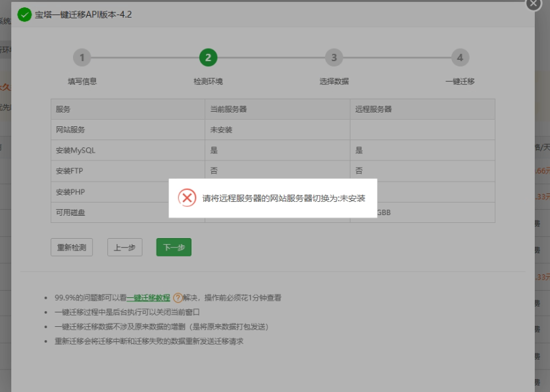Click the tip about 不涉及原来数据的增删
Image resolution: width=550 pixels, height=392 pixels.
coord(161,327)
